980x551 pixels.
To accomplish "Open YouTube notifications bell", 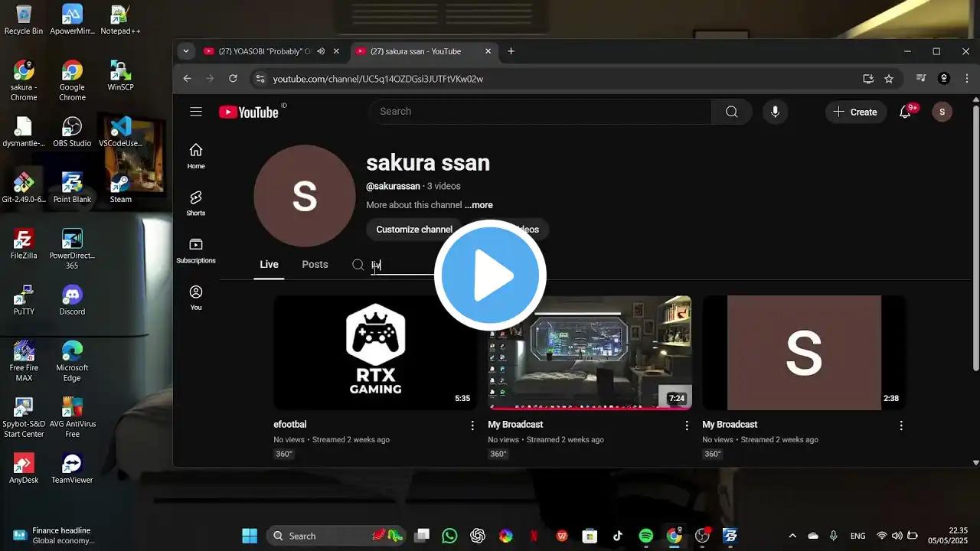I will tap(905, 112).
